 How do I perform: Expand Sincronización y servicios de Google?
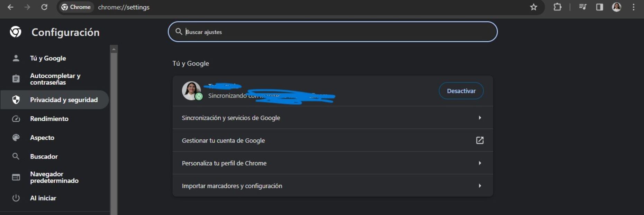point(332,118)
